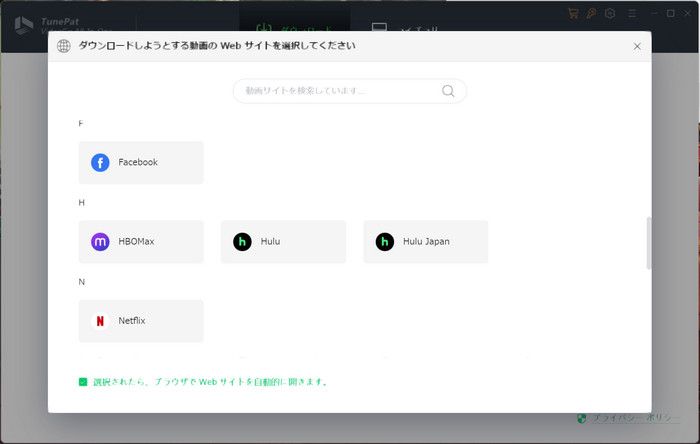700x444 pixels.
Task: Open the settings gear icon
Action: 610,13
